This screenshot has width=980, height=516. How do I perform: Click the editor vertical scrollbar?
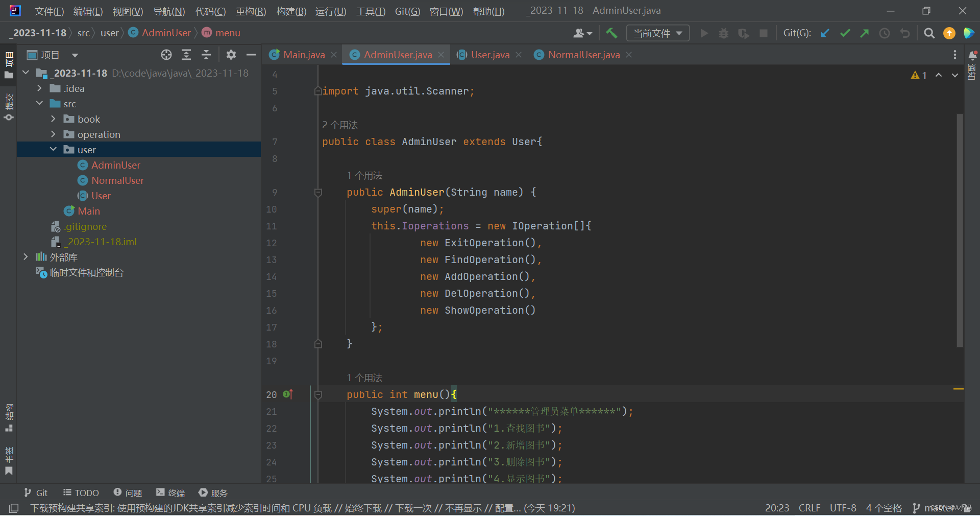960,230
